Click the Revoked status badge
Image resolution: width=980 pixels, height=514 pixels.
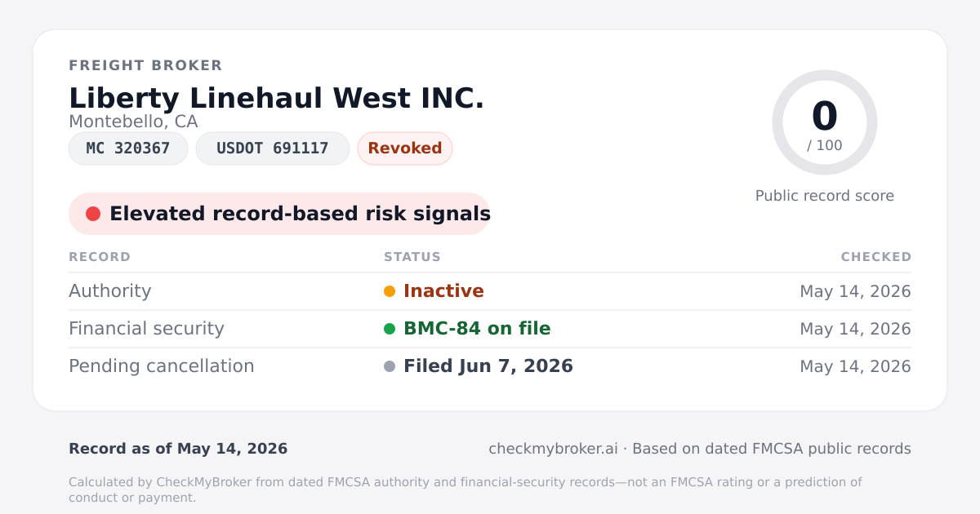[405, 148]
